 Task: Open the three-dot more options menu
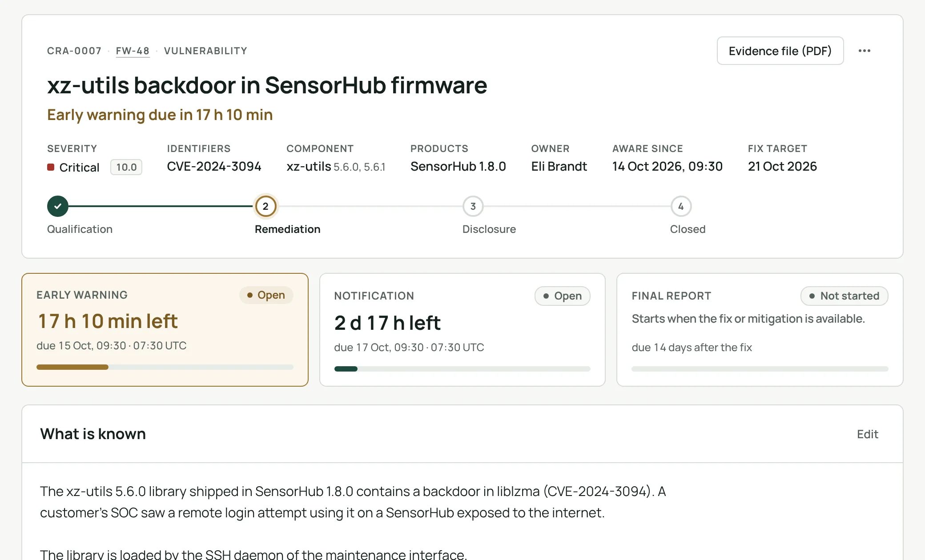click(x=864, y=51)
